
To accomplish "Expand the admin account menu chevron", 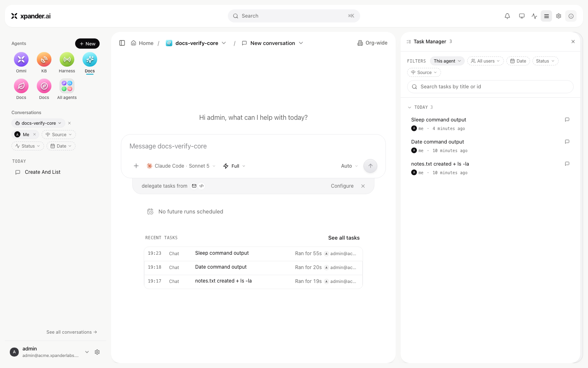I will pos(87,352).
